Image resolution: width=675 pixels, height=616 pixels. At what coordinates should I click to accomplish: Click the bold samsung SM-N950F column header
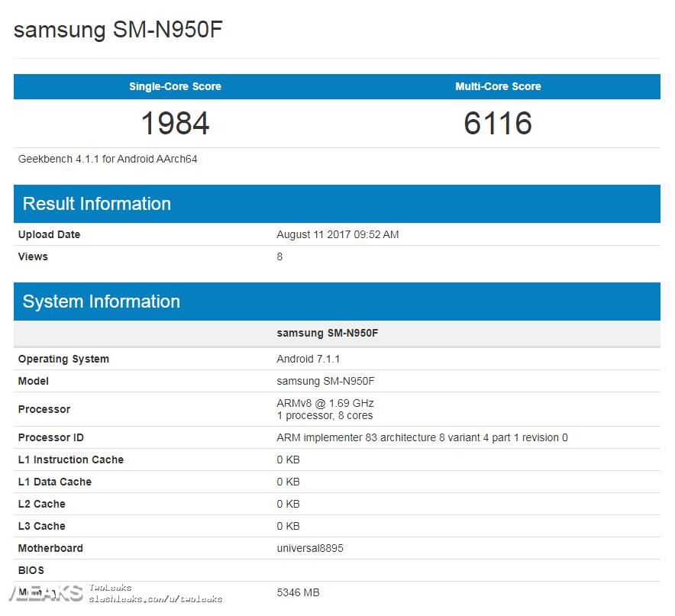328,334
